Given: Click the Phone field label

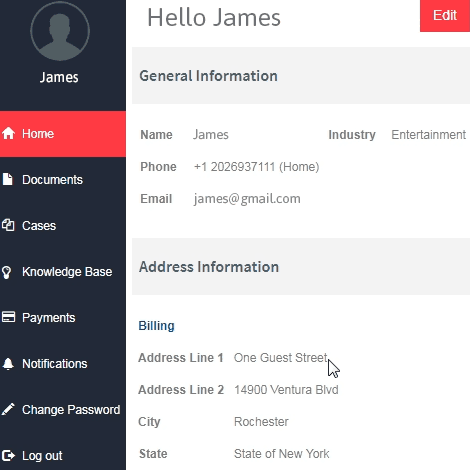Looking at the screenshot, I should click(158, 167).
